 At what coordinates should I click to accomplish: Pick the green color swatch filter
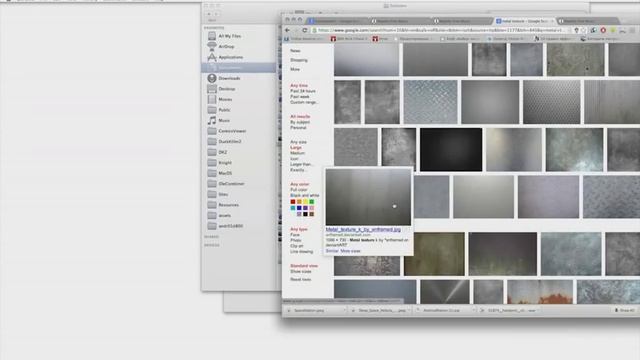point(312,202)
